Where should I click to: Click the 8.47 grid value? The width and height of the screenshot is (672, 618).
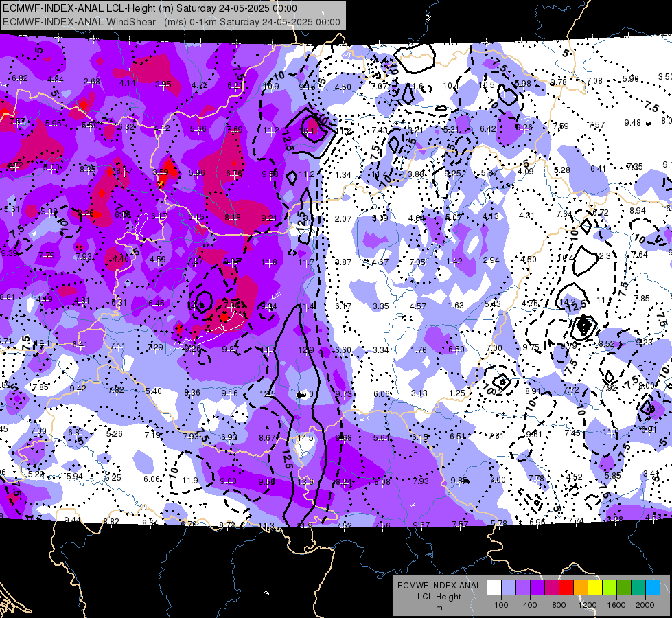tap(123, 170)
